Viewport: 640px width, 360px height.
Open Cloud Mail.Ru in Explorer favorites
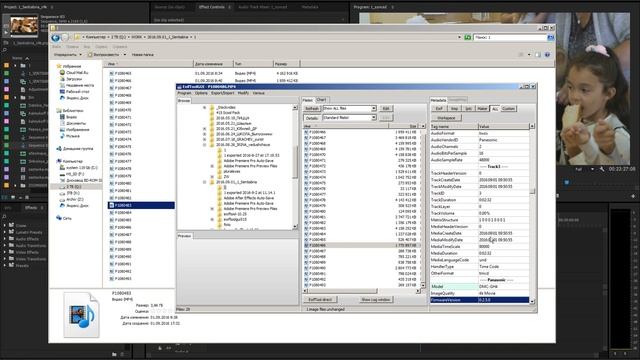(x=73, y=73)
